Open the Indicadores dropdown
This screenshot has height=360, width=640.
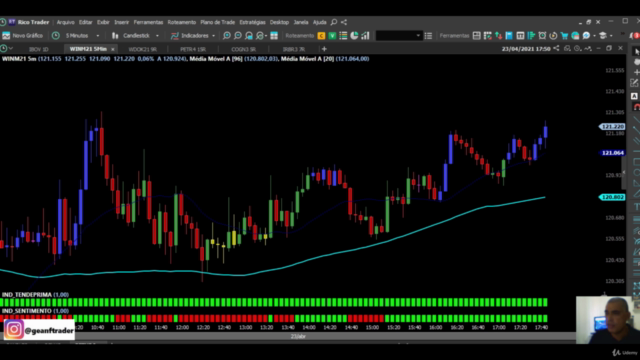213,36
